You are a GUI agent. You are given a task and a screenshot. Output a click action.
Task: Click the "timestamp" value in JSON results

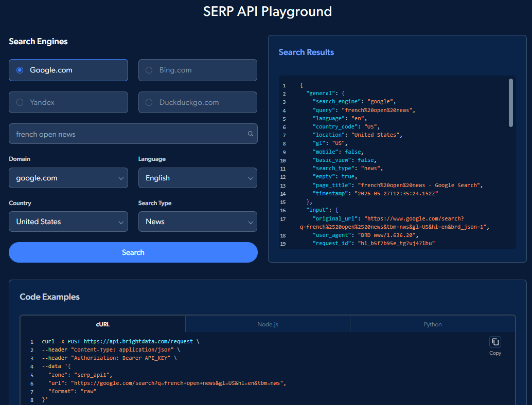[396, 194]
